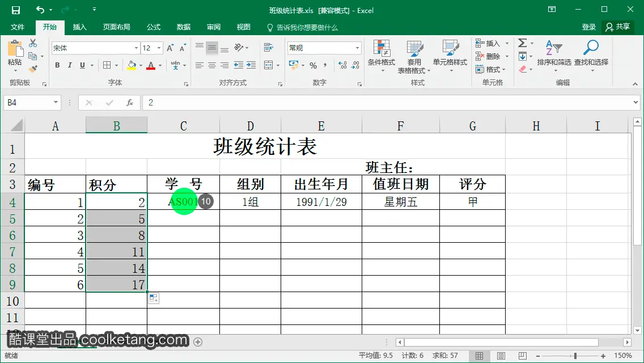Apply accounting number format icon
Image resolution: width=644 pixels, height=363 pixels.
[294, 65]
